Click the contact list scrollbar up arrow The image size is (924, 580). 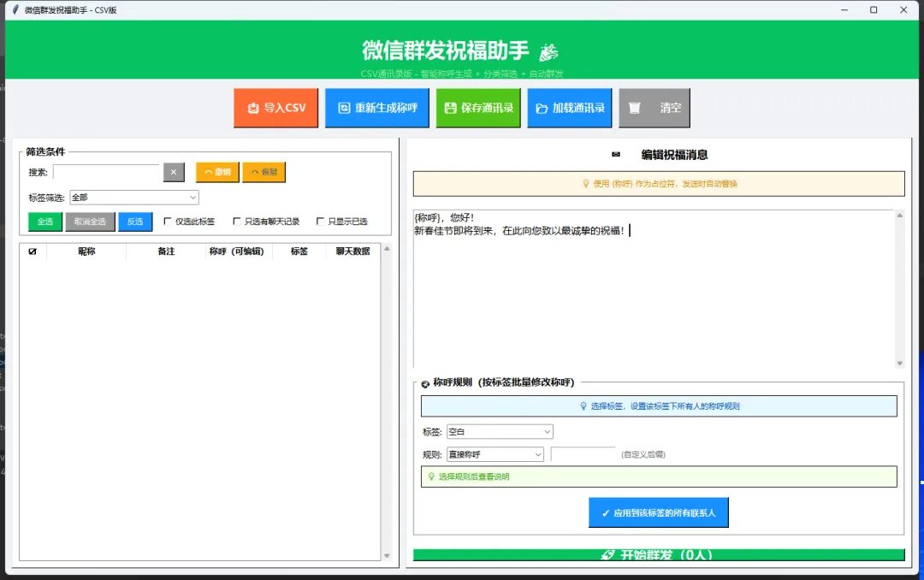(388, 249)
